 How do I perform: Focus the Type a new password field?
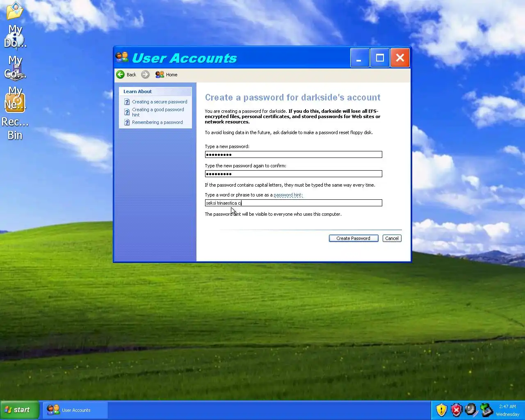293,155
